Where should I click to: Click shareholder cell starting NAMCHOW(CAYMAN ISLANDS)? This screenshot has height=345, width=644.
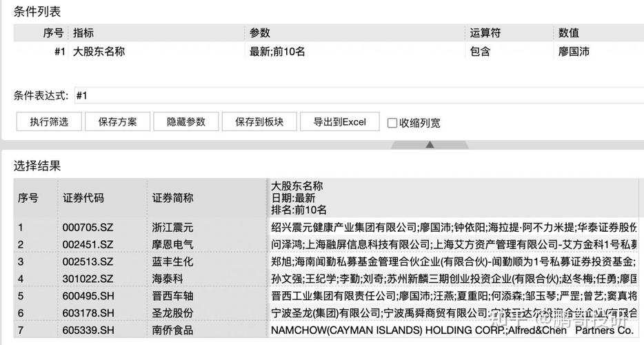454,331
